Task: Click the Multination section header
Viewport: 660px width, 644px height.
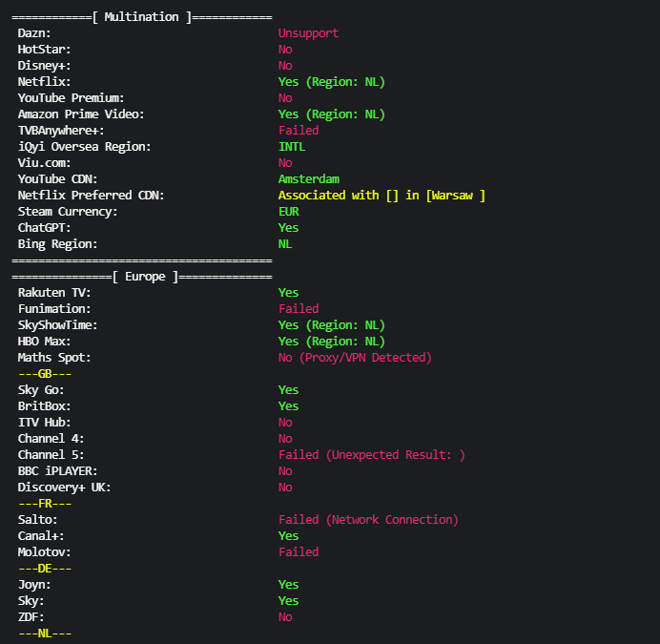Action: 142,17
